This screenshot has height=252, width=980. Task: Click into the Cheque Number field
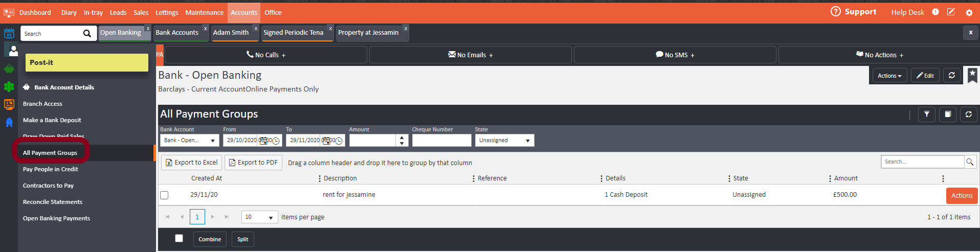[441, 141]
